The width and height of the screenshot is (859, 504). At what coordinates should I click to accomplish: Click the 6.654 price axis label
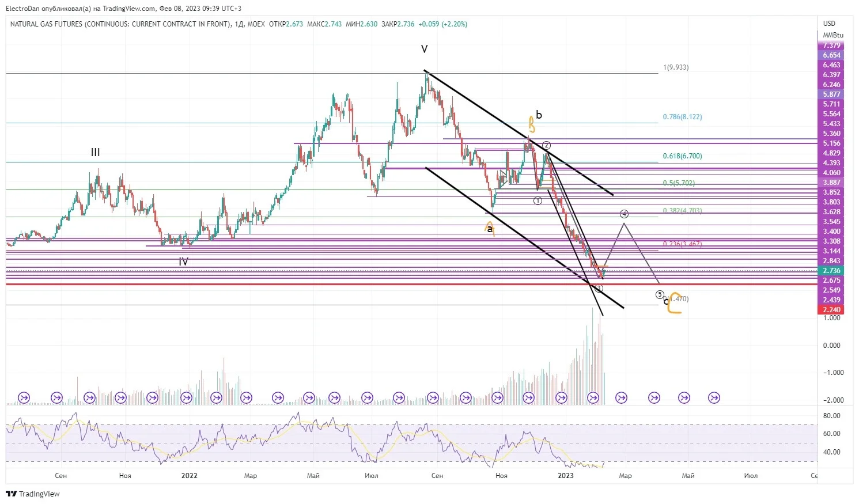pyautogui.click(x=831, y=55)
